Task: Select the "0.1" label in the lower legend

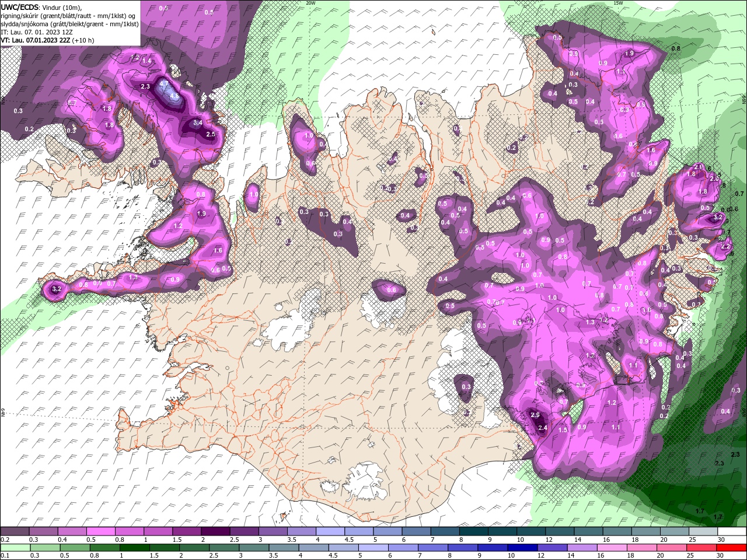Action: 5,556
